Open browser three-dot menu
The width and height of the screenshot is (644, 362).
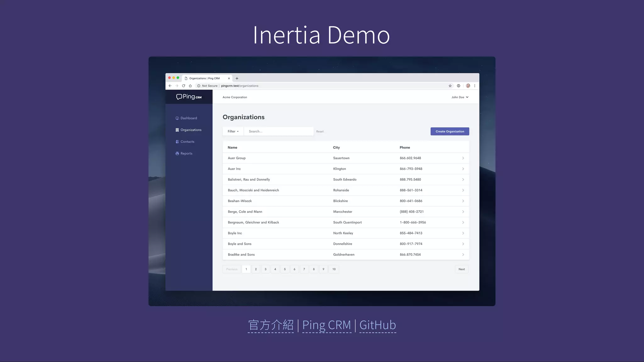click(x=475, y=86)
